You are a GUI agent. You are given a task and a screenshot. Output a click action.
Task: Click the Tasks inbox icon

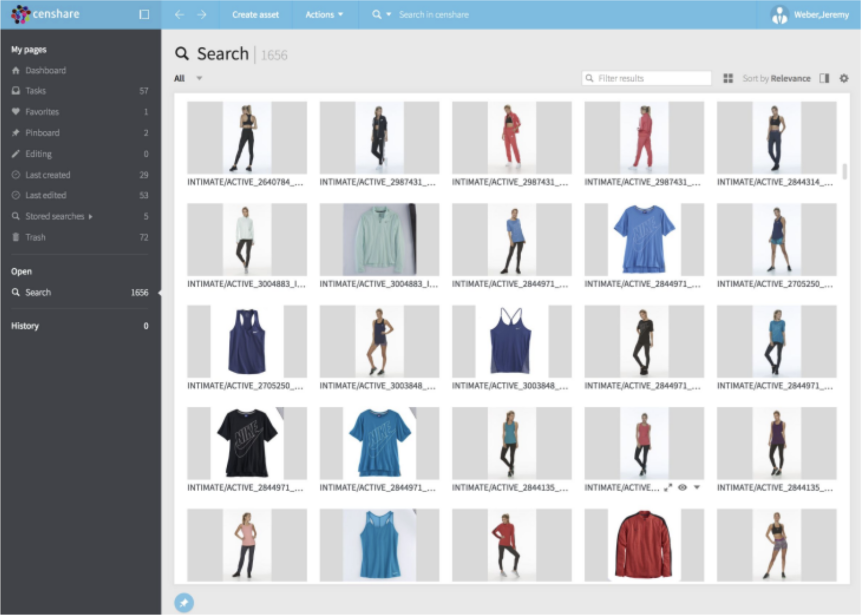[x=16, y=91]
